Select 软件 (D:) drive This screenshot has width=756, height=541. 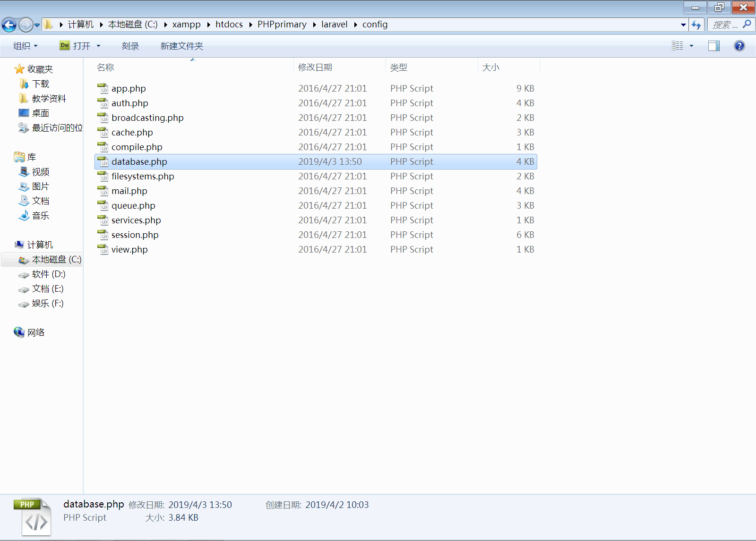[x=42, y=274]
